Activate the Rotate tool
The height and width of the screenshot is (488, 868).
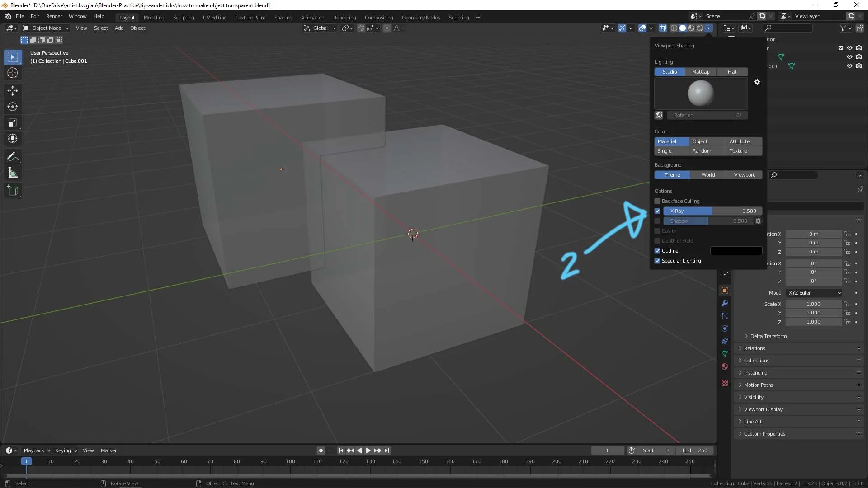(13, 107)
